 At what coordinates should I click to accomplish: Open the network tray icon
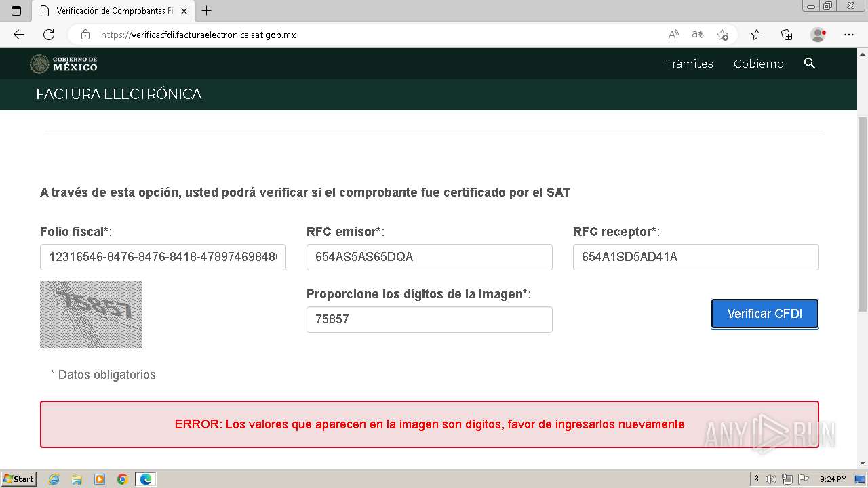pos(787,479)
